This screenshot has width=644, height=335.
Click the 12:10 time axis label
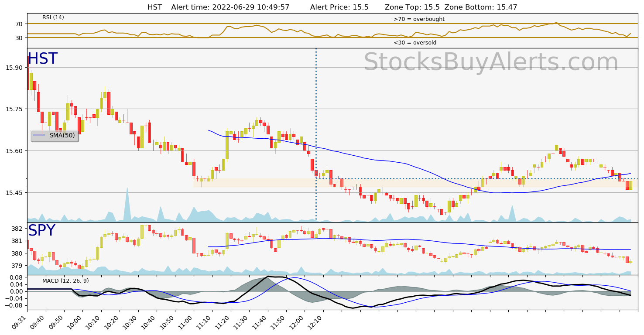click(316, 322)
